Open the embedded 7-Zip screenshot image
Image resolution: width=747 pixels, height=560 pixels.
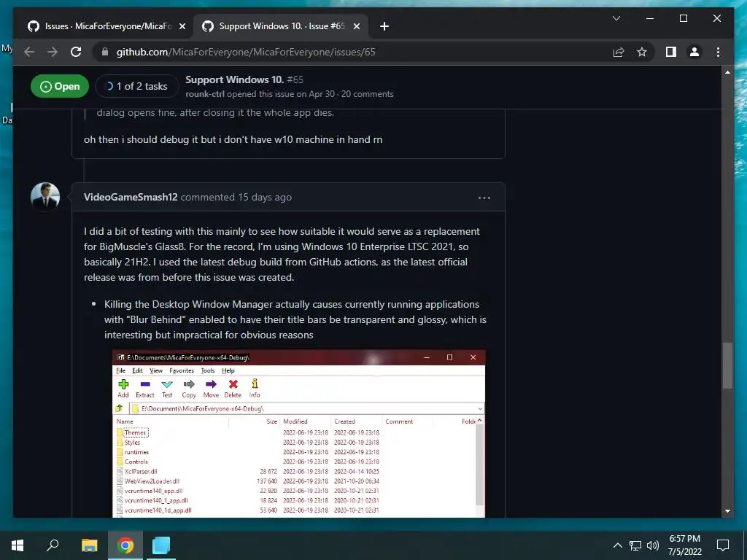click(x=298, y=433)
